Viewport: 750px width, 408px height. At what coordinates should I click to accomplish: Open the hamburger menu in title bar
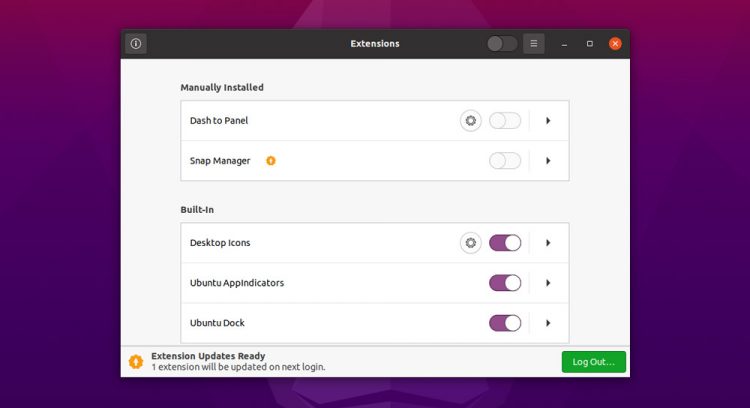point(534,44)
